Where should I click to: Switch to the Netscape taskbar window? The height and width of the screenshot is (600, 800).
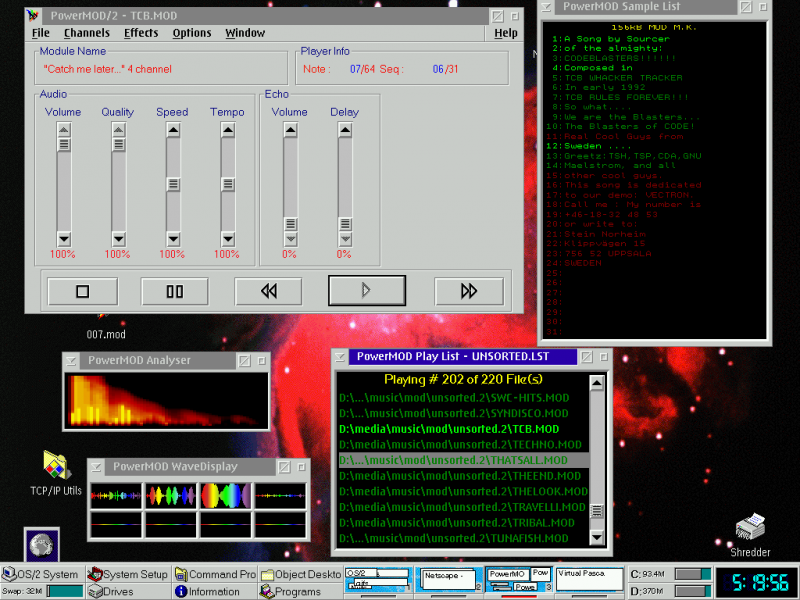448,580
